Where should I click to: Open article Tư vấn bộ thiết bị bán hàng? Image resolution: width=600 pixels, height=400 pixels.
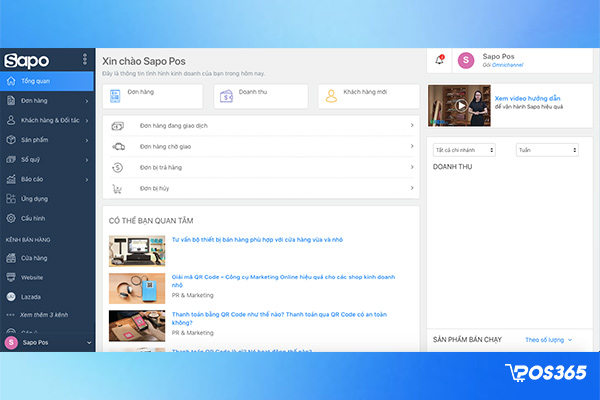point(257,240)
